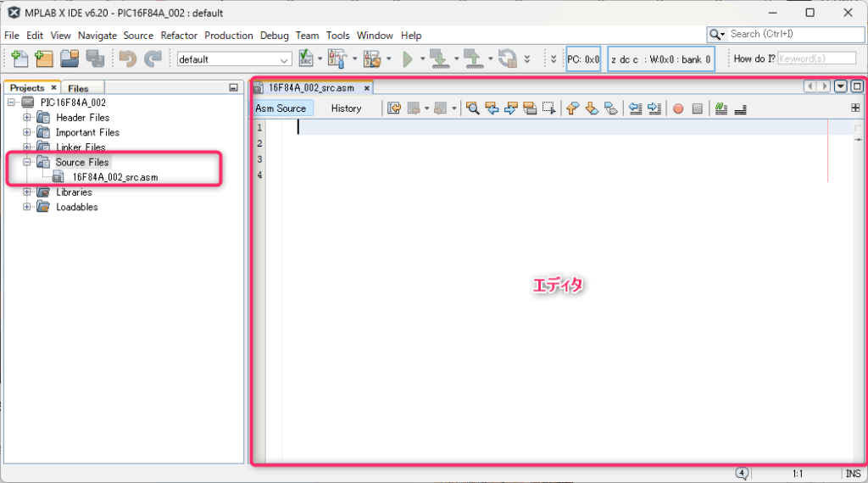This screenshot has width=868, height=483.
Task: Click the Last Edit icon in editor toolbar
Action: click(x=394, y=108)
